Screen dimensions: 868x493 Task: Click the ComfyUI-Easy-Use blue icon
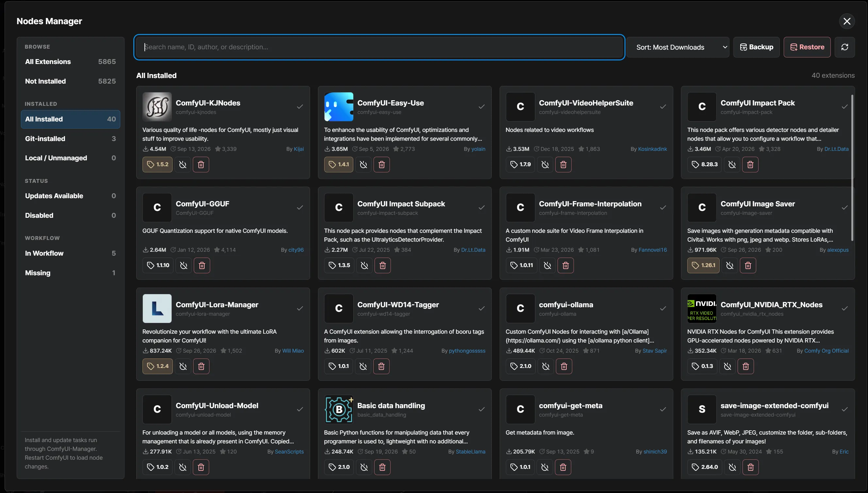tap(339, 107)
